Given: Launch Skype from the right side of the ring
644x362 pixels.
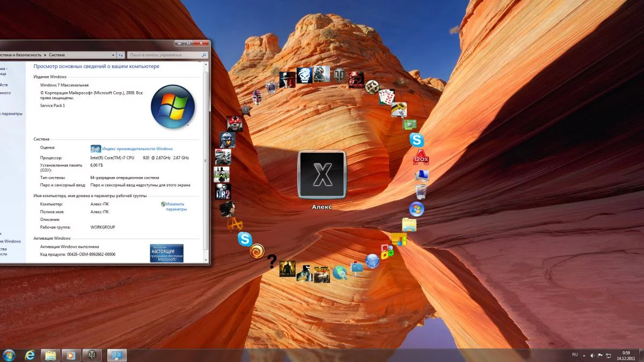Looking at the screenshot, I should [x=416, y=141].
